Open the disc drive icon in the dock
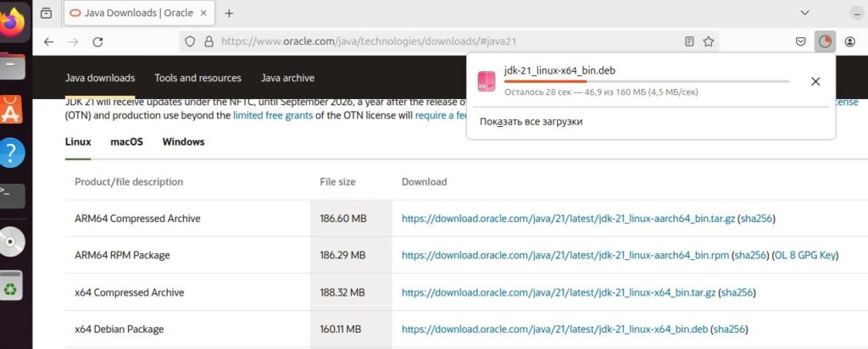This screenshot has height=349, width=868. click(x=12, y=241)
